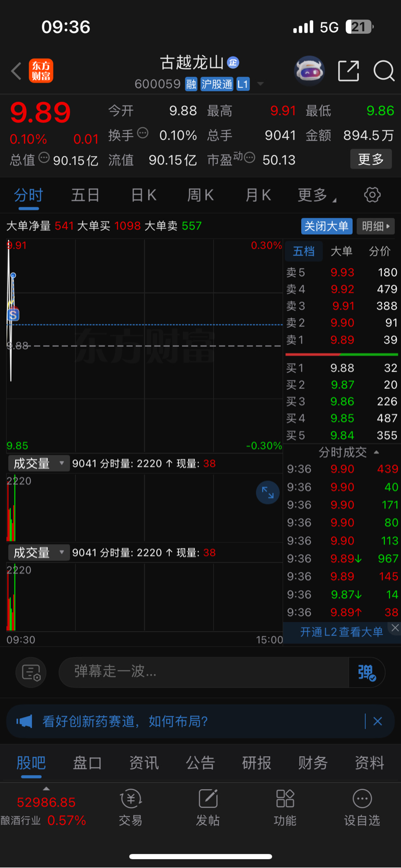Expand 更多 chart period dropdown
401x868 pixels.
coord(317,195)
